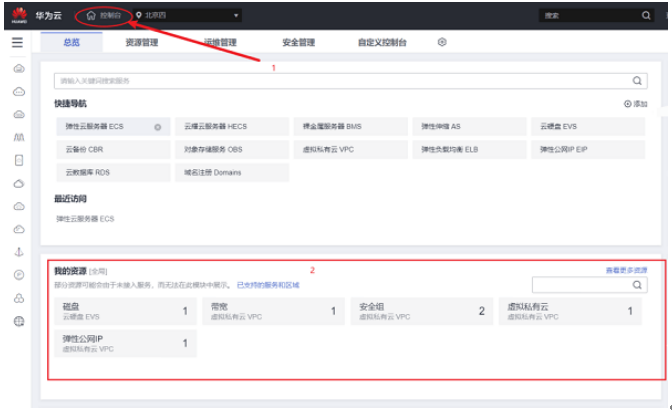The image size is (672, 418).
Task: Open the hamburger service list menu
Action: point(17,42)
